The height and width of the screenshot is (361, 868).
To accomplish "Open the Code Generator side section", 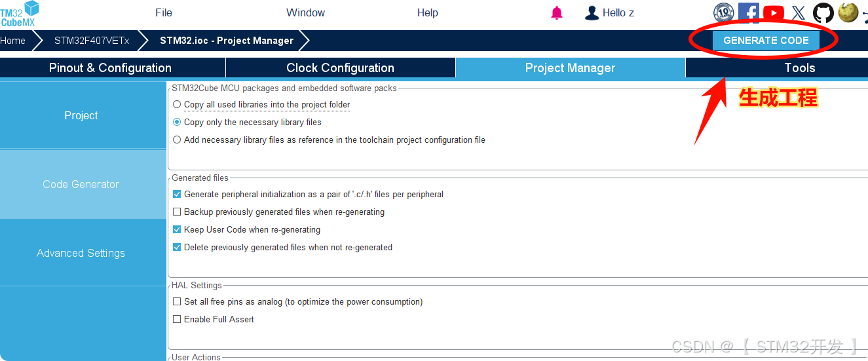I will tap(83, 184).
